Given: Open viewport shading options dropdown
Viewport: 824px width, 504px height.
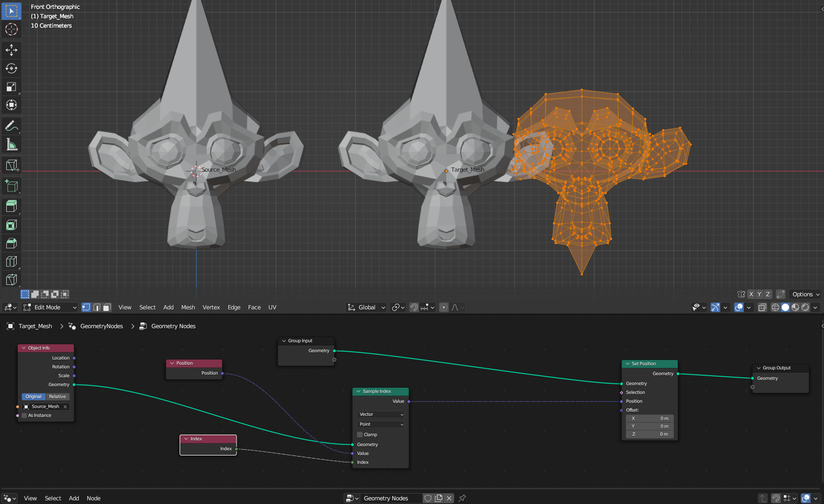Looking at the screenshot, I should 815,307.
